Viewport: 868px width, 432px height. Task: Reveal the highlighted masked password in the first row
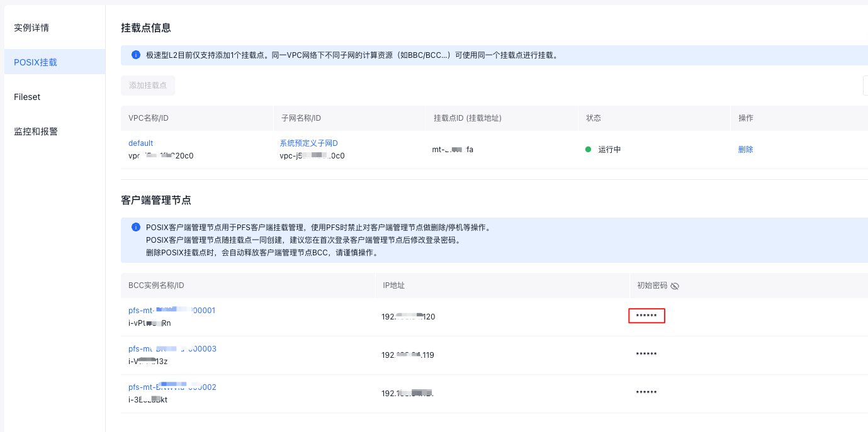pos(646,316)
